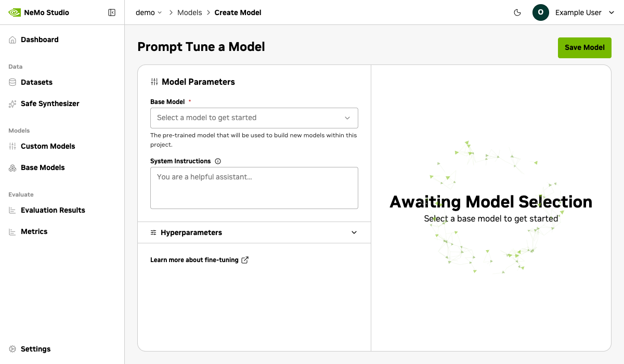Open the Model Parameters panel header icon

154,82
